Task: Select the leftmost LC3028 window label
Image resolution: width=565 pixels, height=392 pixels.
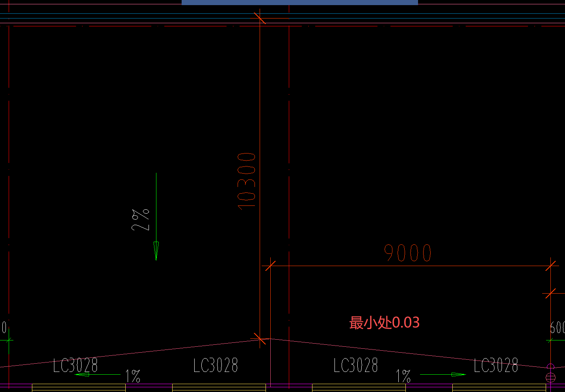Action: click(x=75, y=365)
